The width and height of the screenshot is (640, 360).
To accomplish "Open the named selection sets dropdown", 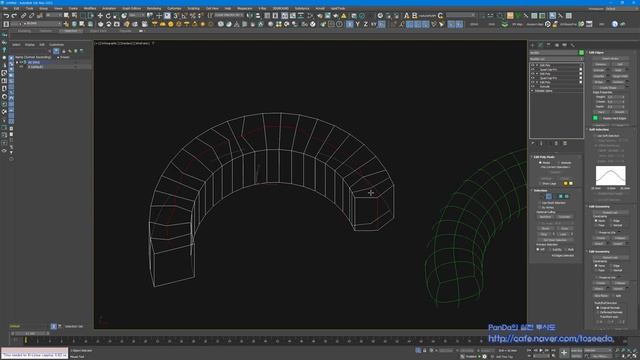I will click(229, 16).
